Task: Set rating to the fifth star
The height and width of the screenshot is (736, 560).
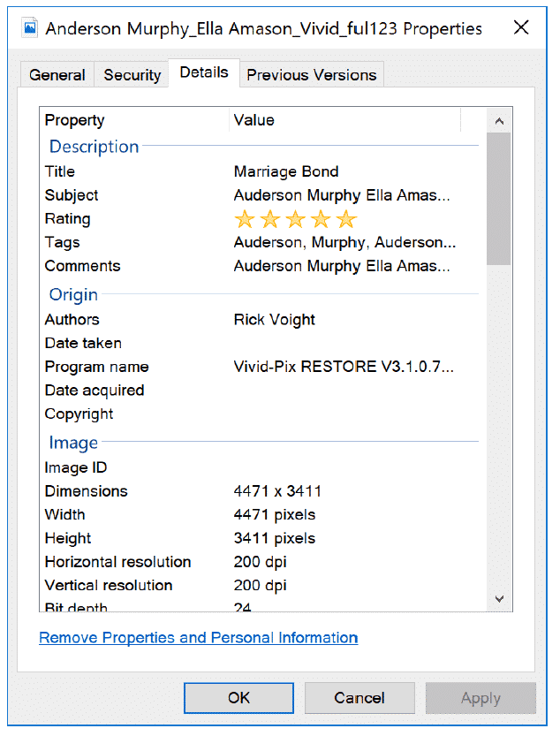Action: click(346, 219)
